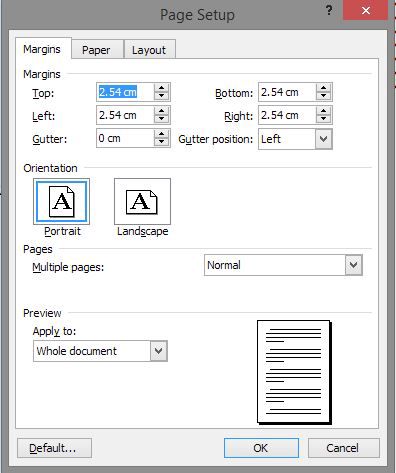Select Landscape orientation icon

tap(142, 201)
